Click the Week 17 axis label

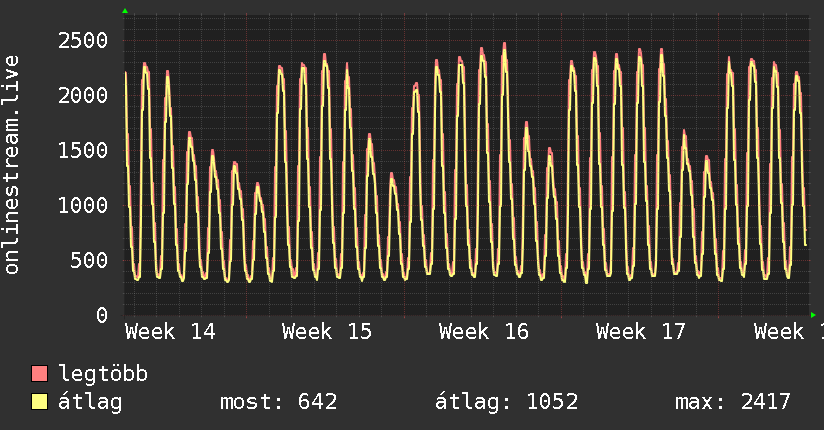click(x=641, y=332)
